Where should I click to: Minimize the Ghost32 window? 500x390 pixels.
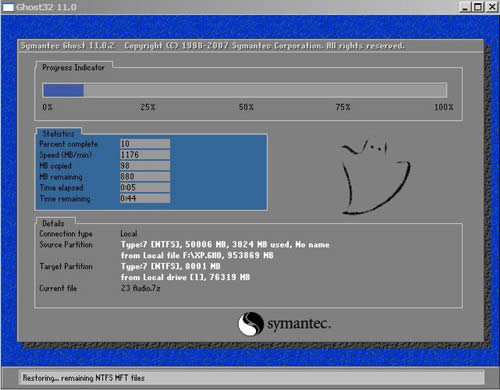coord(465,7)
